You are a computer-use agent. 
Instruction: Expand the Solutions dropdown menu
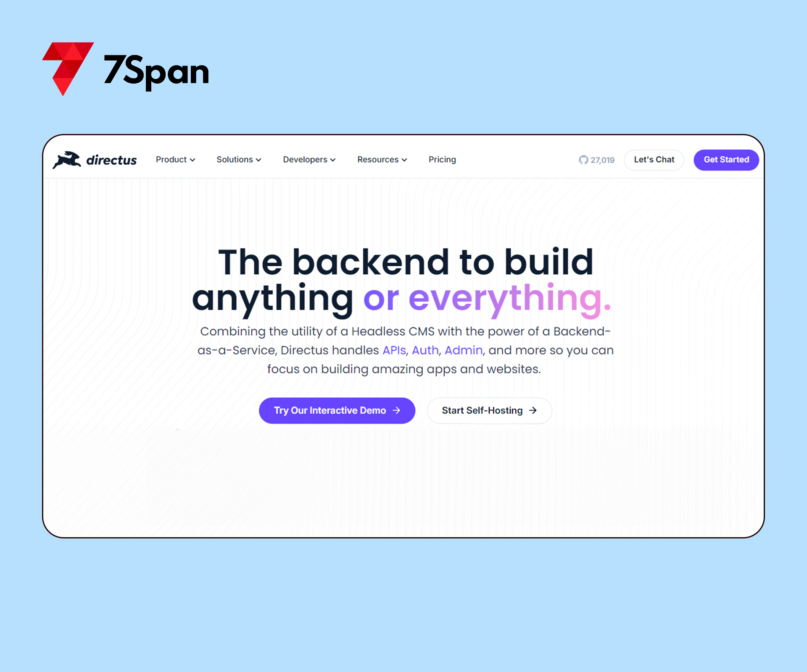[x=238, y=160]
